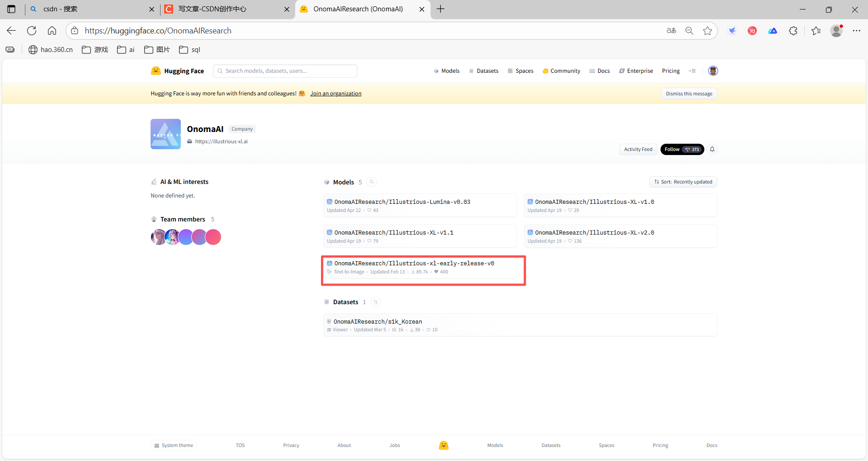The image size is (868, 461).
Task: Open browser settings and more menu
Action: pos(857,31)
